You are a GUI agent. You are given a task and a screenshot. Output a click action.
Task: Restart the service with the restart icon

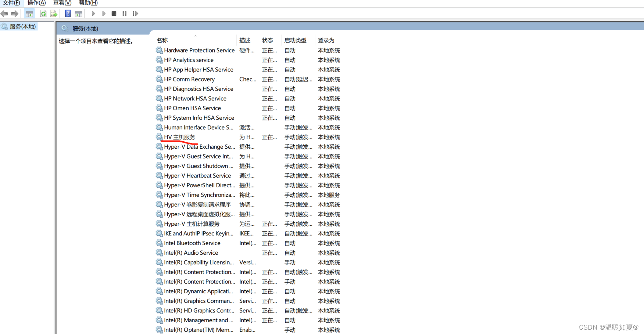pyautogui.click(x=135, y=14)
